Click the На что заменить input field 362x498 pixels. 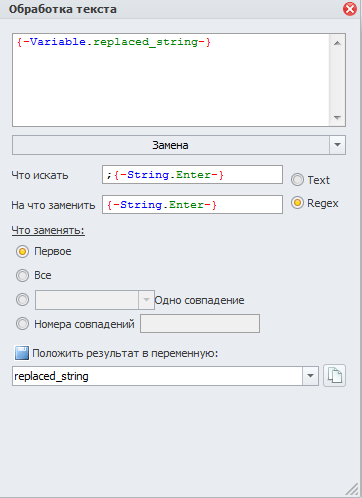[x=192, y=204]
